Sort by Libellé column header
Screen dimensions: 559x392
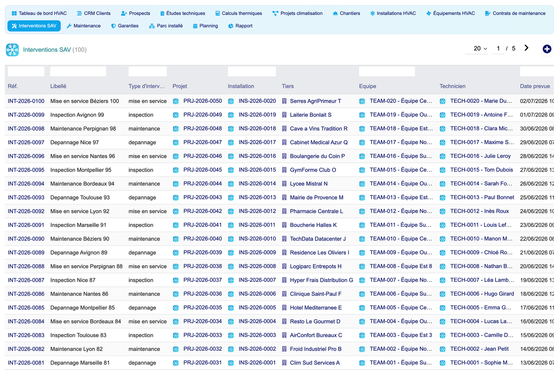click(x=58, y=86)
